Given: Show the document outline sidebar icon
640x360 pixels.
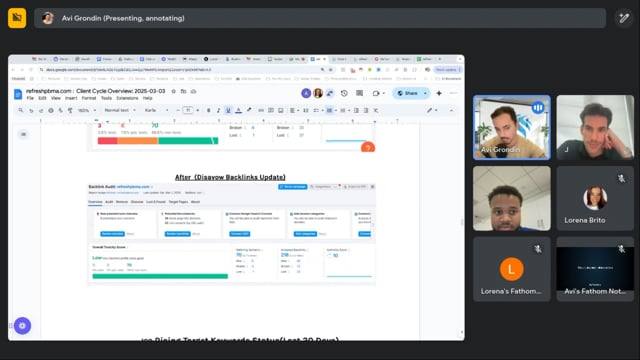Looking at the screenshot, I should point(23,134).
